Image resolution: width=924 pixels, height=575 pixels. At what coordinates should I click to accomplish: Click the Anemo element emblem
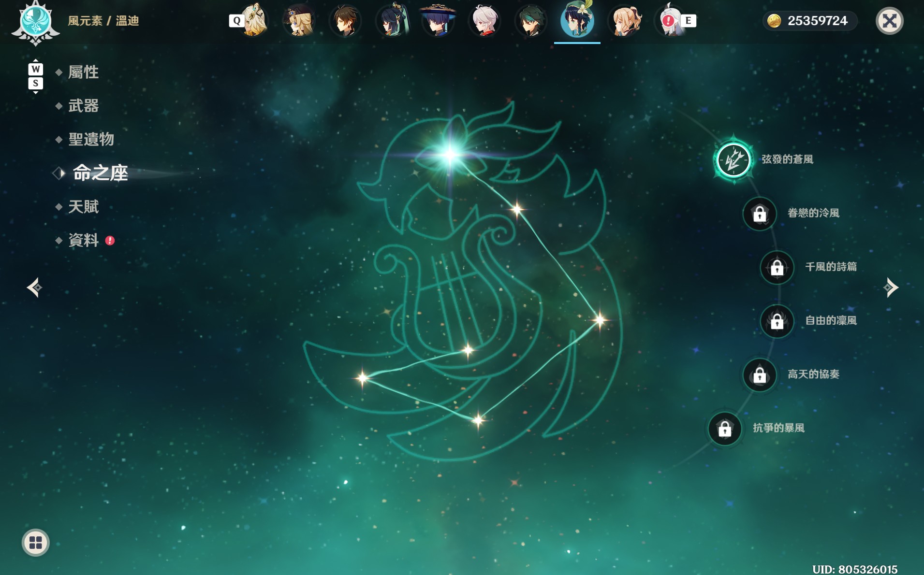pyautogui.click(x=35, y=22)
